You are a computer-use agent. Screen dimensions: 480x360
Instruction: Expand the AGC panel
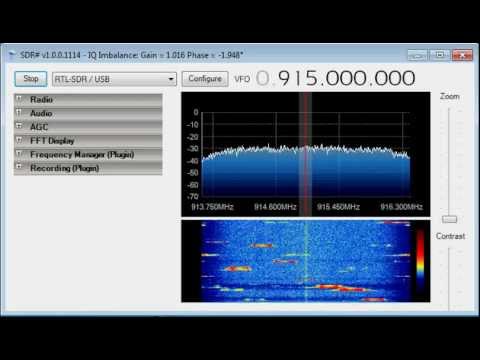(88, 127)
